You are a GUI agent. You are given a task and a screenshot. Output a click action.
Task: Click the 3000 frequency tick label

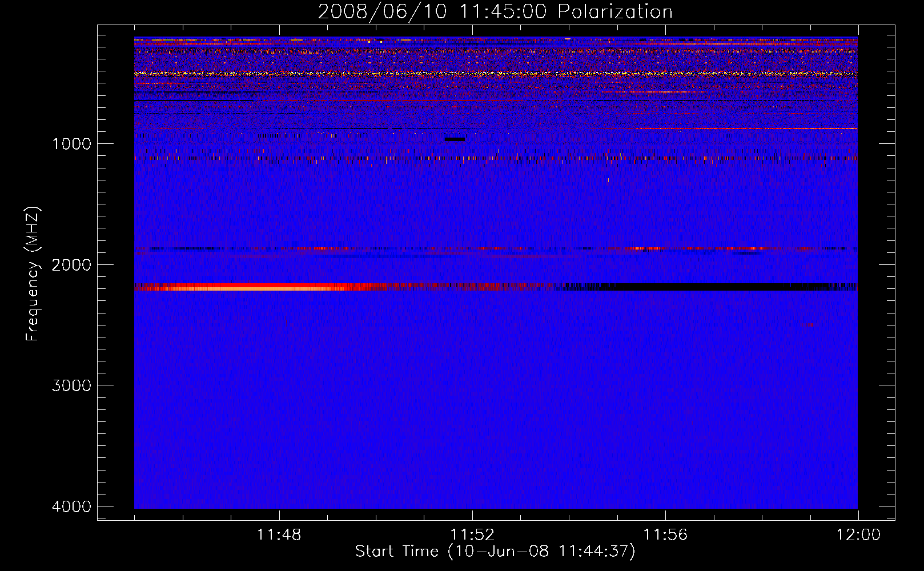tap(71, 385)
